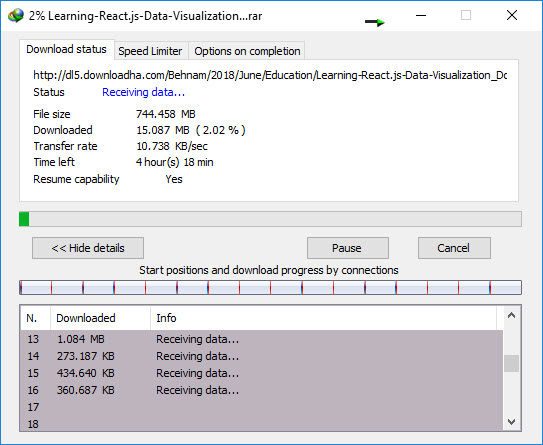Pause the current download
Screen dimensions: 543x445
(348, 248)
